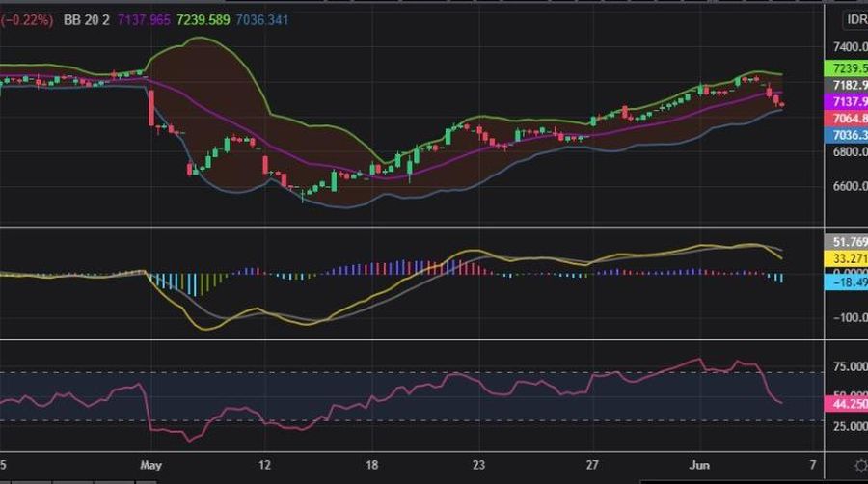The image size is (868, 484).
Task: Click the purple 7137.9 price tag
Action: [x=847, y=101]
